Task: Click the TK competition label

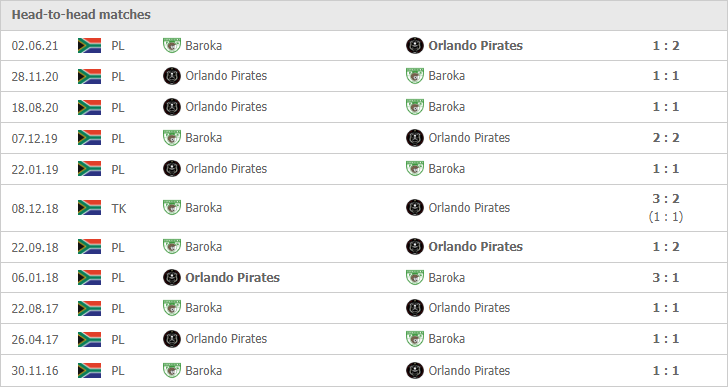Action: (118, 208)
